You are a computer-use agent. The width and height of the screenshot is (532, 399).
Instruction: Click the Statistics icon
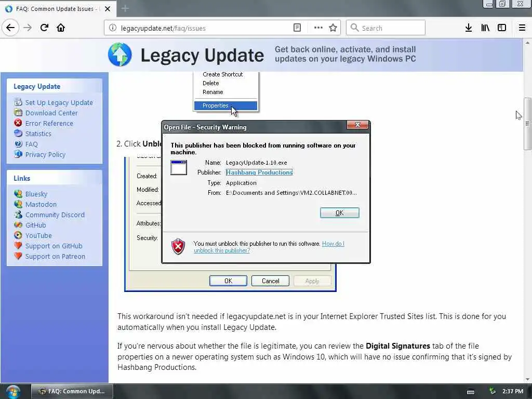click(x=18, y=134)
